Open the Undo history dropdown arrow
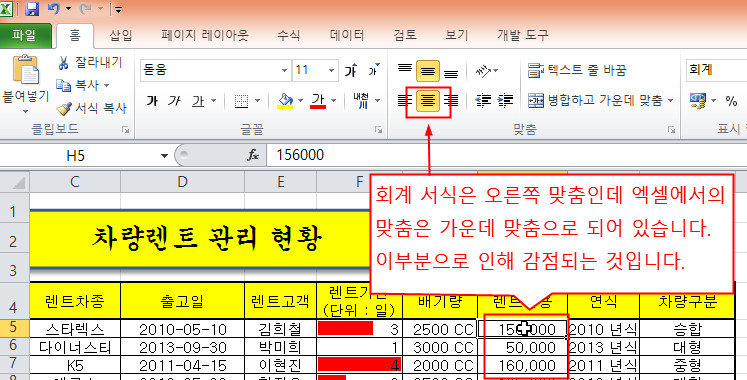Screen dimensions: 747x380 (x=68, y=9)
